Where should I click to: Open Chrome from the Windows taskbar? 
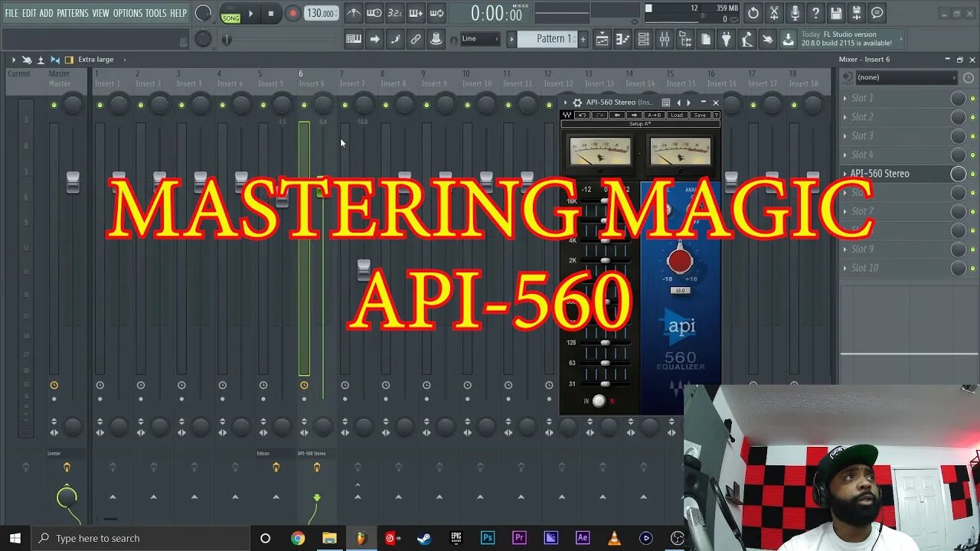pos(297,538)
